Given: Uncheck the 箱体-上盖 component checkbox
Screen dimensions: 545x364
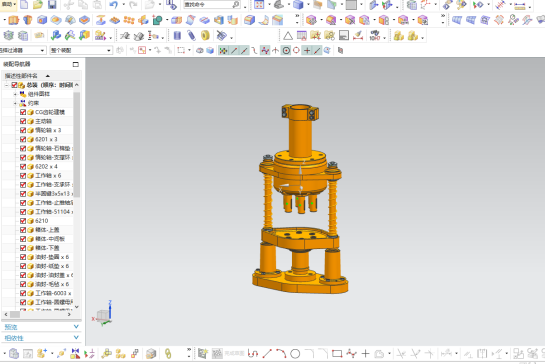Looking at the screenshot, I should 23,230.
